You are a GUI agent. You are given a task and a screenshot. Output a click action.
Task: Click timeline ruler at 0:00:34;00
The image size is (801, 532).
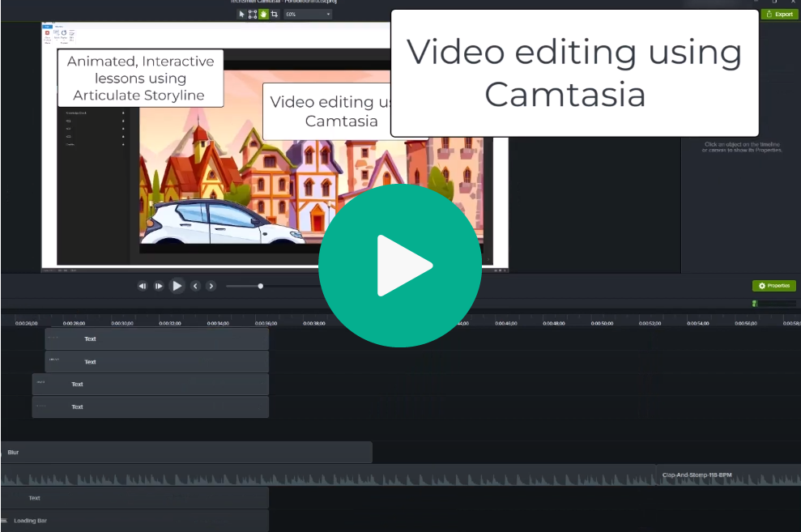pyautogui.click(x=218, y=323)
